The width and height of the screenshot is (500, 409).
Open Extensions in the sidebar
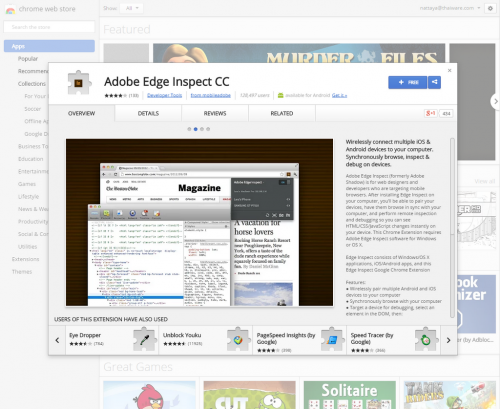(x=26, y=259)
